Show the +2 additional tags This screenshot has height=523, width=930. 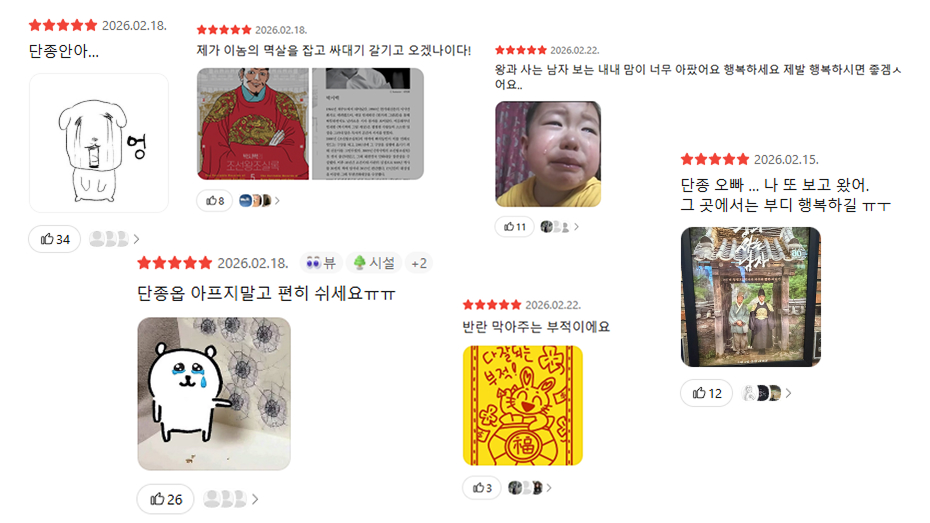pos(419,263)
